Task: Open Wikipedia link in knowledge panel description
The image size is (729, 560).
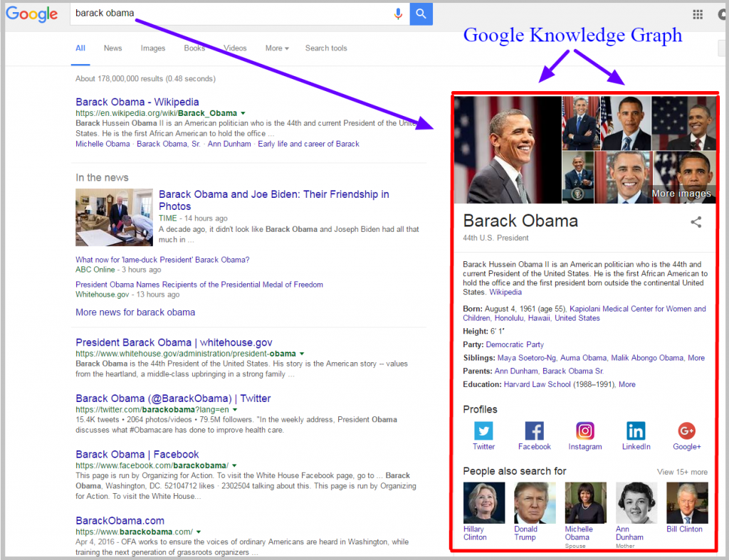Action: 505,292
